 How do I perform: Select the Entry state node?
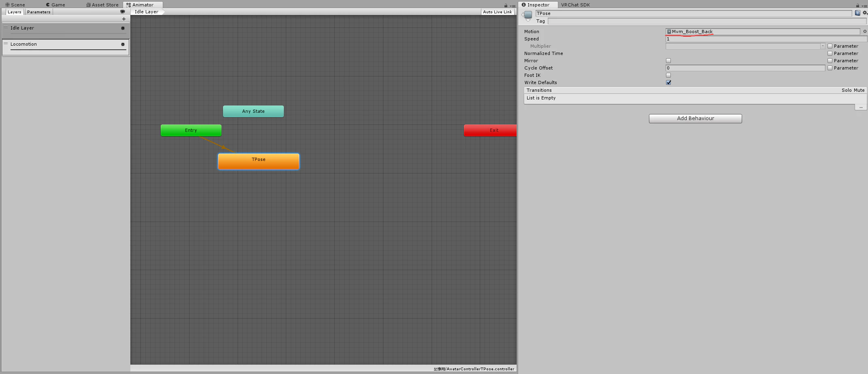point(191,131)
